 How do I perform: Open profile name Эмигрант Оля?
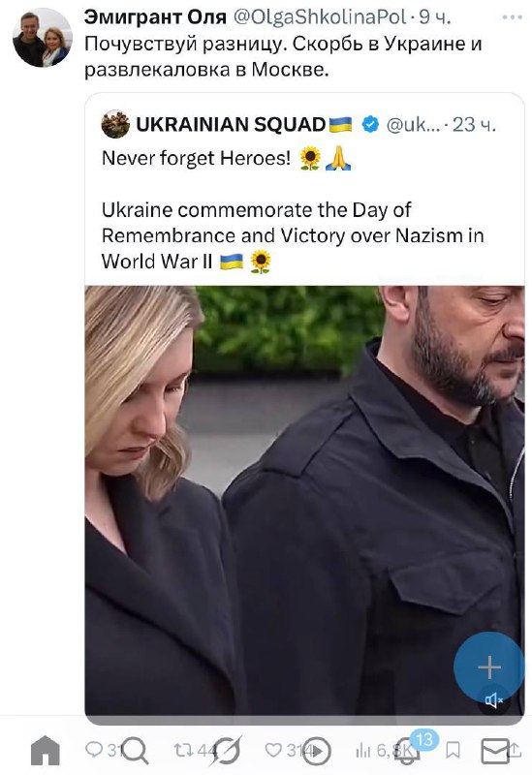(155, 17)
